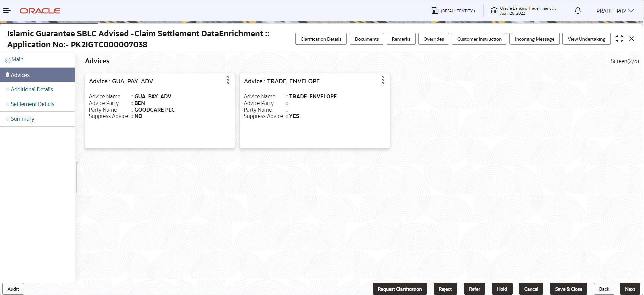Image resolution: width=644 pixels, height=295 pixels.
Task: Click the GOODCARE PLC party name
Action: pos(155,110)
